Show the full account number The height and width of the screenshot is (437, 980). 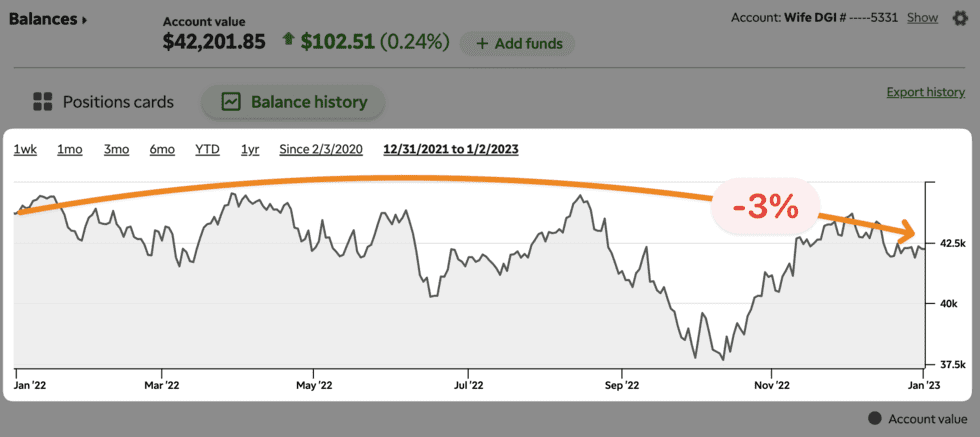point(922,17)
